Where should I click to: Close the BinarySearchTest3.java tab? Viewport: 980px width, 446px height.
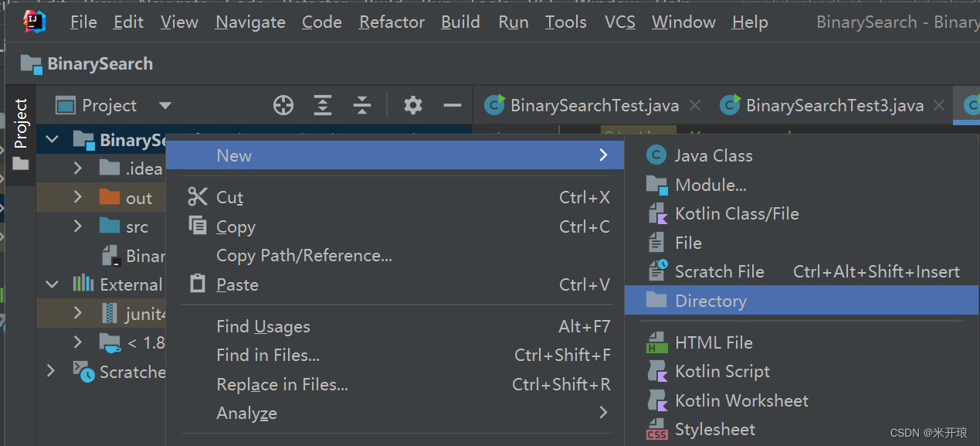[939, 105]
